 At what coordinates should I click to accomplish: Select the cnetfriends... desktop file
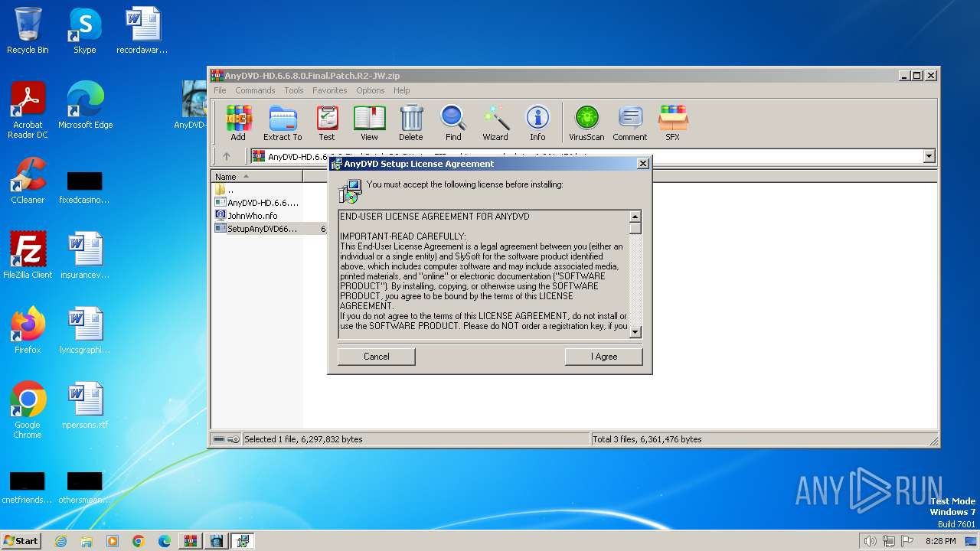coord(28,488)
